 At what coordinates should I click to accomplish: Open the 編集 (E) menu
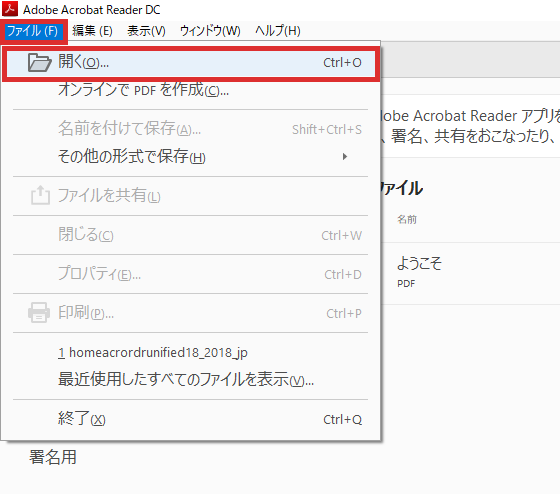[x=92, y=31]
